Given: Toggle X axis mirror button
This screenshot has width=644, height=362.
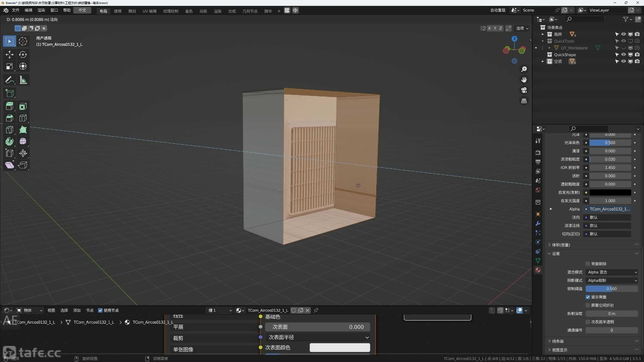Looking at the screenshot, I should click(489, 28).
